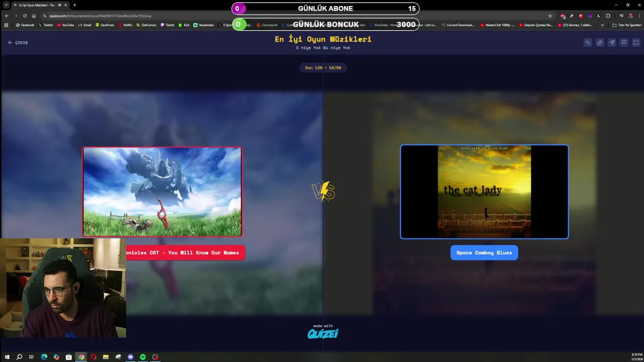Open the Deprem Çantası bookmark
The image size is (644, 362).
tap(536, 25)
